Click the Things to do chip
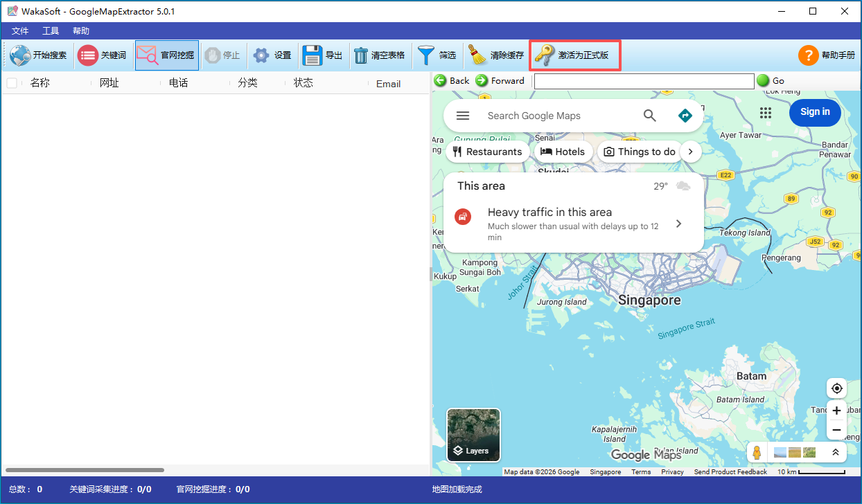 pos(639,152)
